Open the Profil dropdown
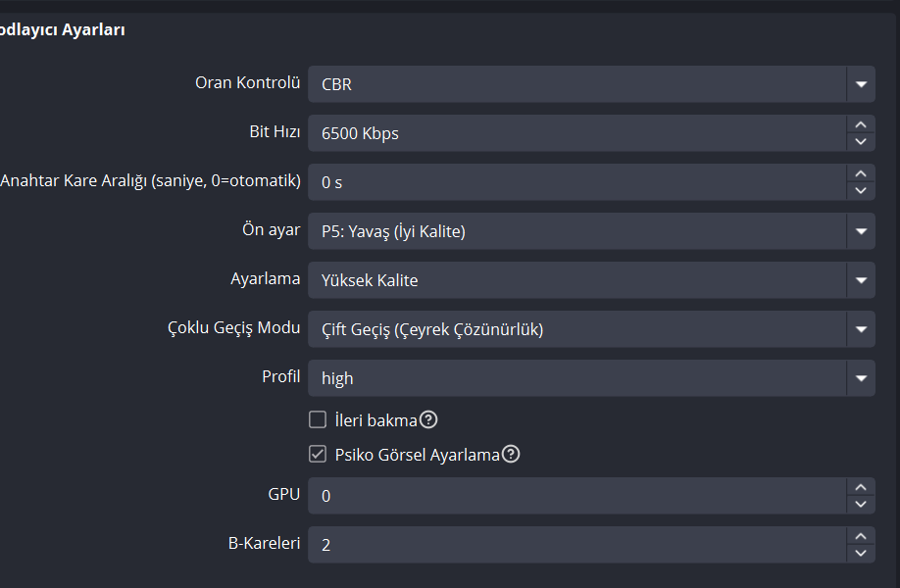Image resolution: width=900 pixels, height=588 pixels. tap(861, 378)
